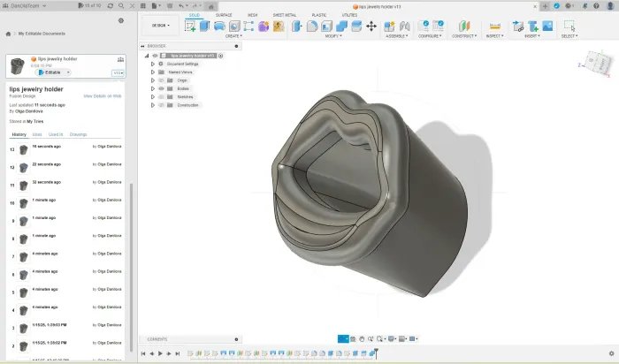
Task: Switch to the Uses tab
Action: tap(37, 134)
